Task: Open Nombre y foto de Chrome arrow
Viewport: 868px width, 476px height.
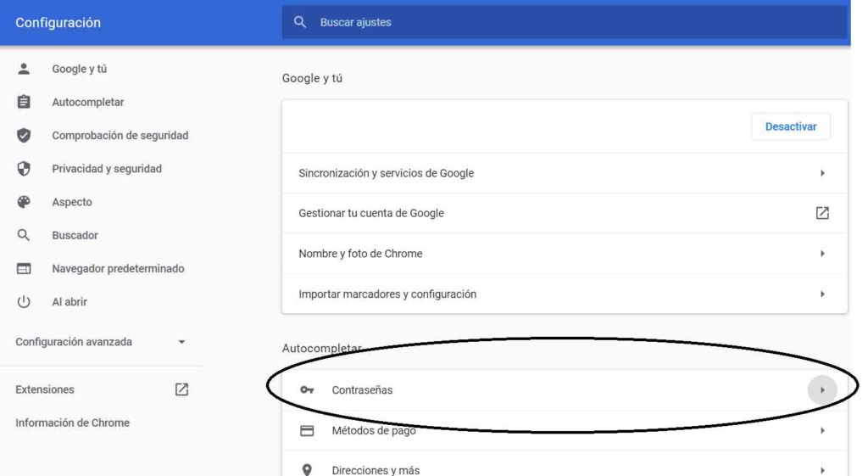Action: (822, 254)
